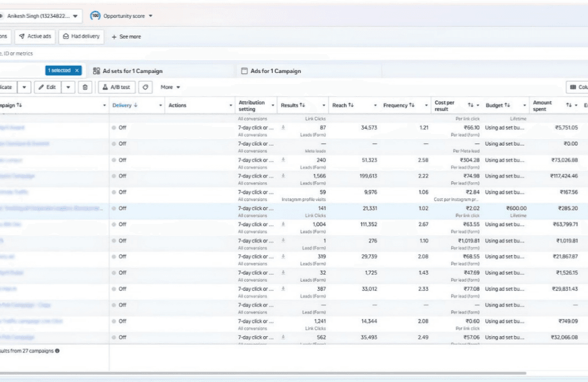The image size is (588, 382).
Task: Click the Cost per result column header
Action: click(x=445, y=106)
